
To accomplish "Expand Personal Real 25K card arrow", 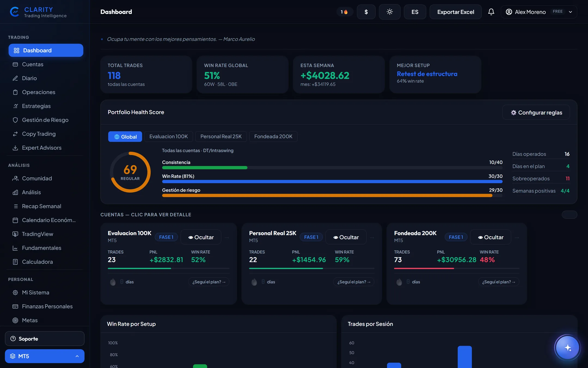I will [372, 238].
